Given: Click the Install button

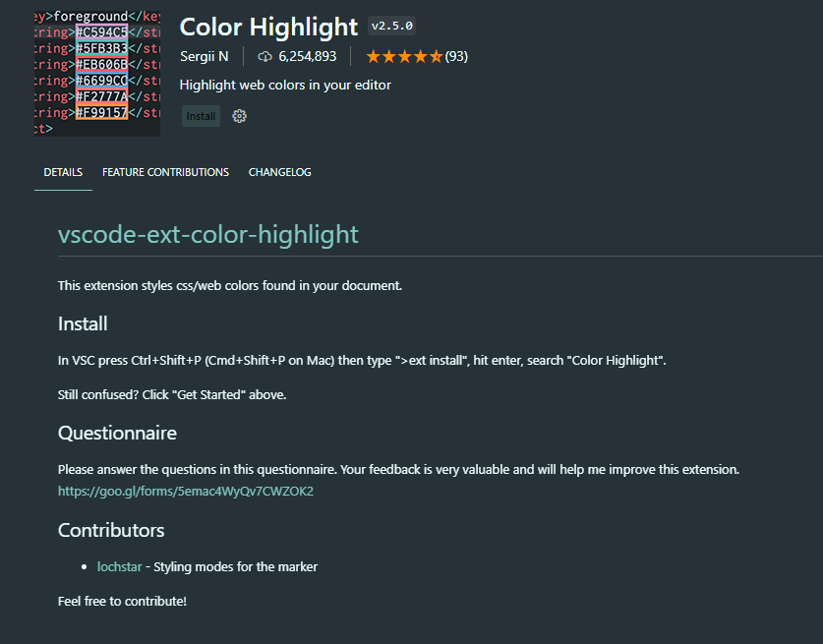Looking at the screenshot, I should pos(201,116).
